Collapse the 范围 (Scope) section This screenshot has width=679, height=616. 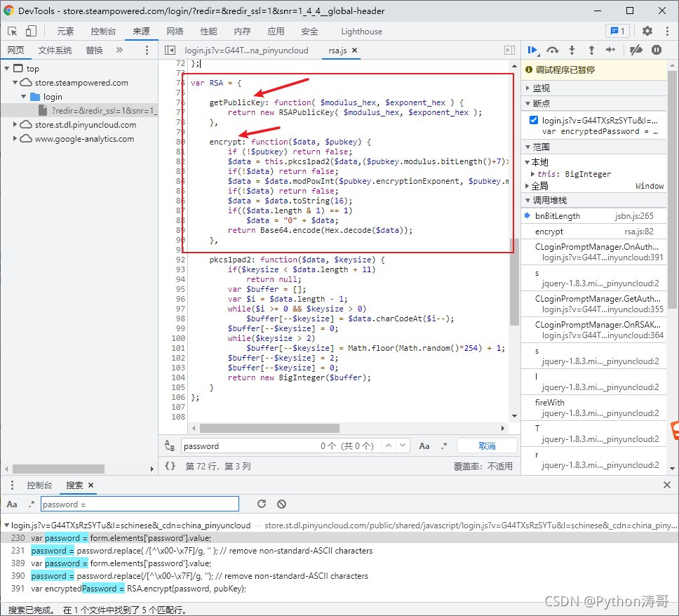527,147
